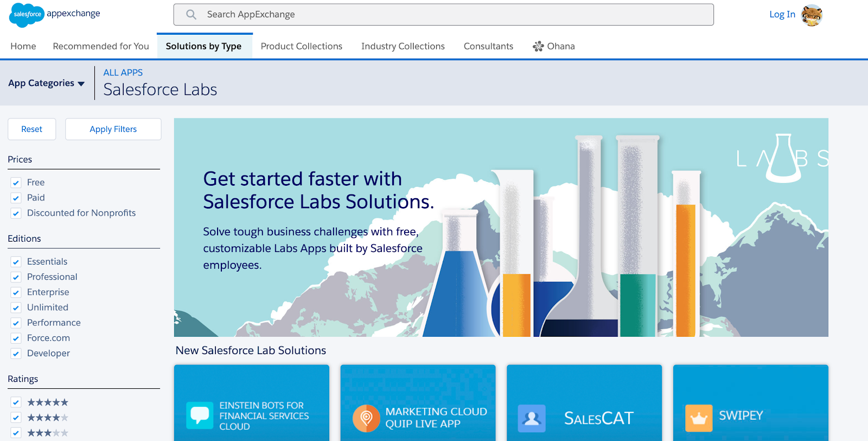Click the Log In link

coord(782,15)
